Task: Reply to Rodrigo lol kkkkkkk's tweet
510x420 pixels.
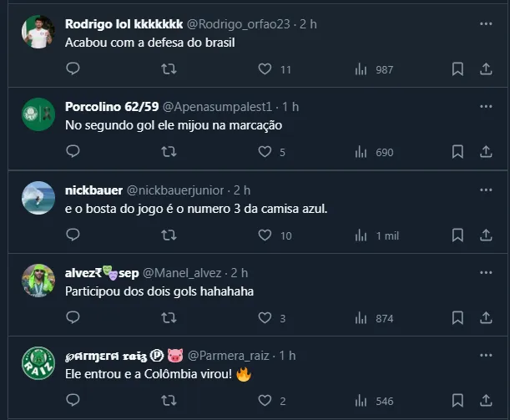Action: (73, 69)
